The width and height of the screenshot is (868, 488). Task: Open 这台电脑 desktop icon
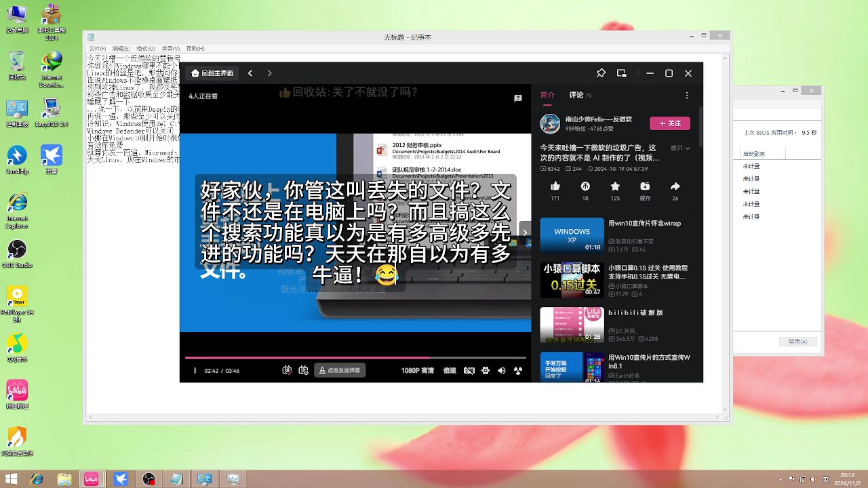[x=17, y=20]
